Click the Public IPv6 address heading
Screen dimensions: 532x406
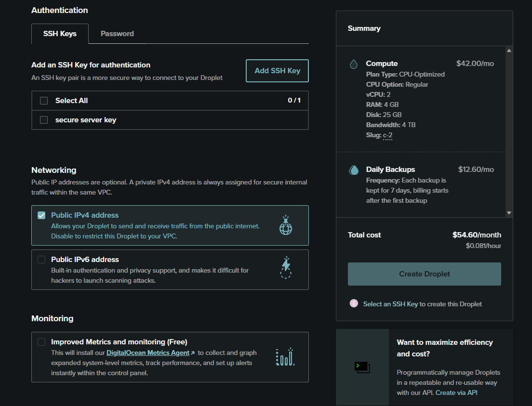(x=85, y=260)
